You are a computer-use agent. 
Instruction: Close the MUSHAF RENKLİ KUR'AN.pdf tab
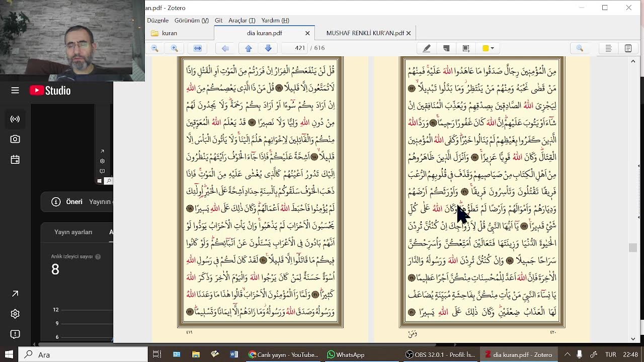[409, 33]
